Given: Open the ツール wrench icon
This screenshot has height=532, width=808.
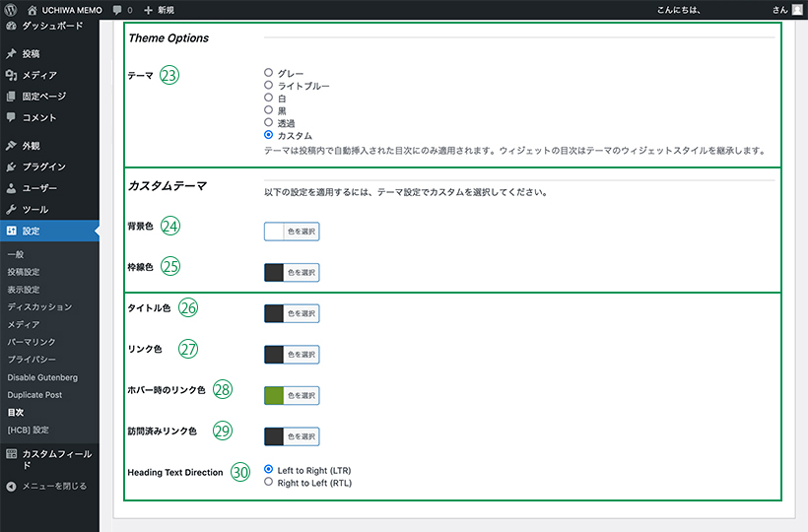Looking at the screenshot, I should (x=11, y=210).
